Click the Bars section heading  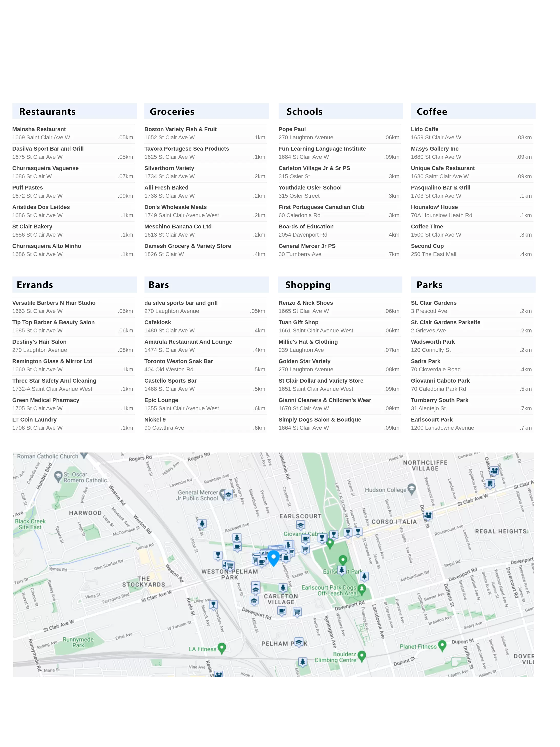[159, 285]
